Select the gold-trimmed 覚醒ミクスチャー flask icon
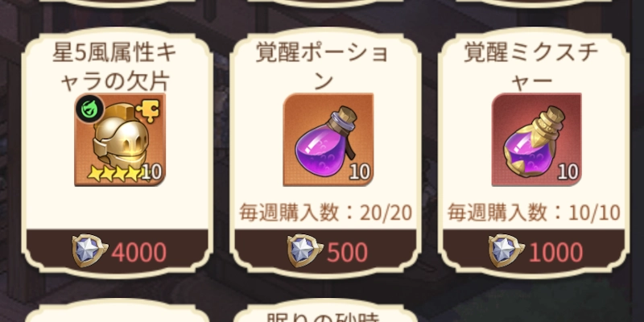The height and width of the screenshot is (322, 644). click(536, 139)
